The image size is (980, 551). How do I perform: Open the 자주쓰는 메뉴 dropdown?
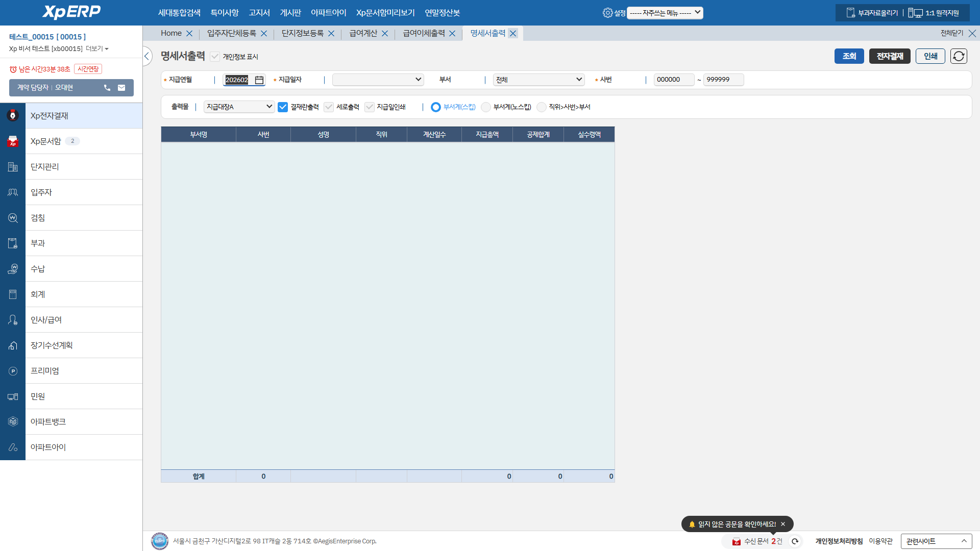pyautogui.click(x=665, y=13)
